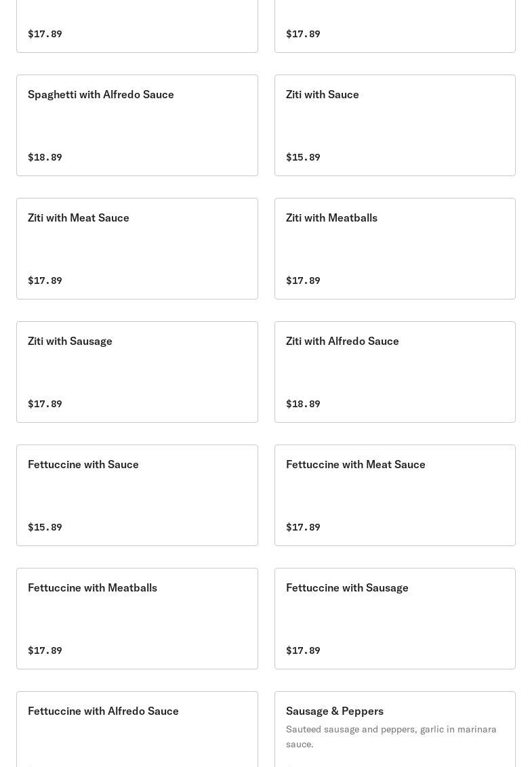Pick the Fettuccine with Sauce item

[137, 495]
